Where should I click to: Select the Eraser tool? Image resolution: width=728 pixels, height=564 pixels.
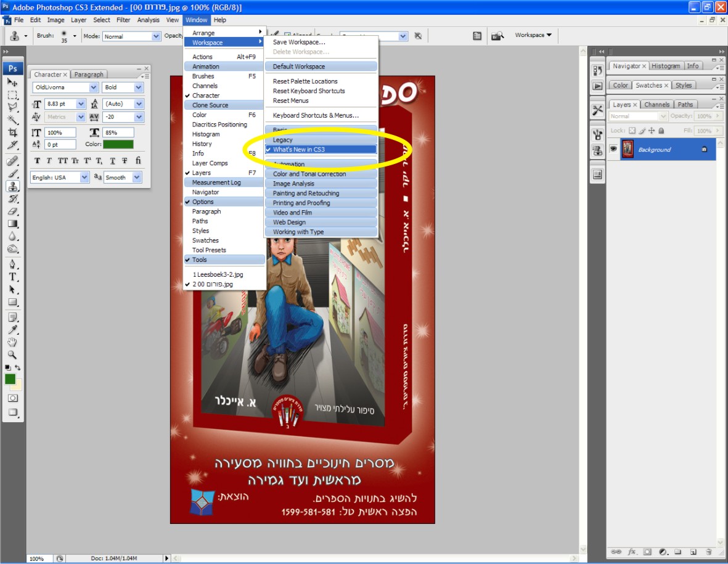12,211
